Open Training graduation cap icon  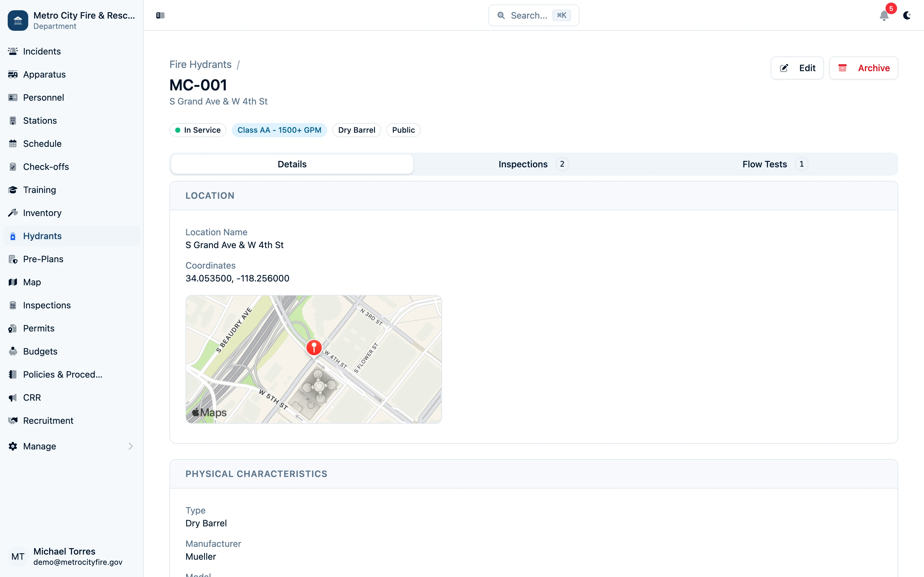(13, 190)
